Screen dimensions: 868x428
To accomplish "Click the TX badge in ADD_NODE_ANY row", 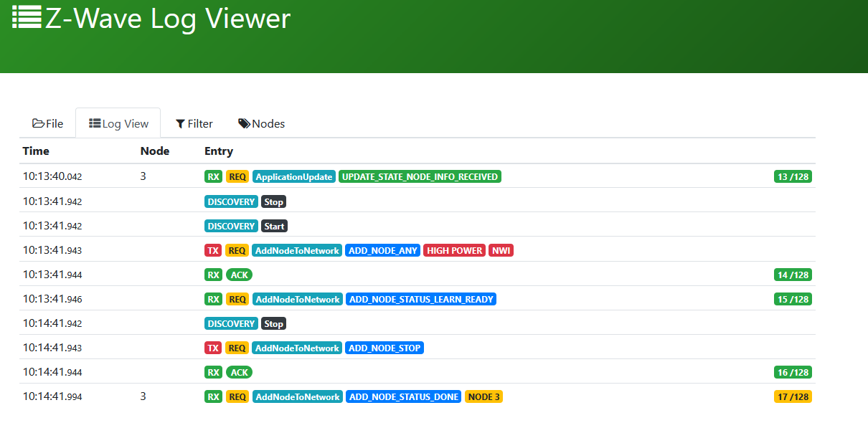I will [x=213, y=251].
